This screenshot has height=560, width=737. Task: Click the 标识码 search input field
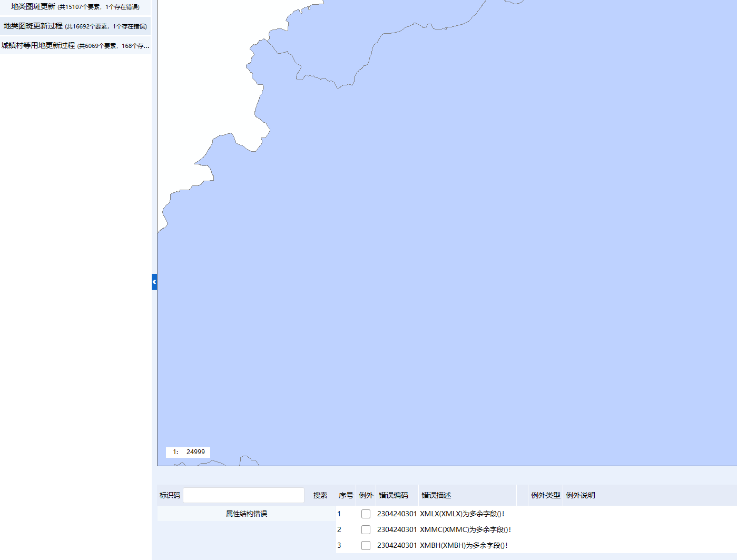point(244,495)
